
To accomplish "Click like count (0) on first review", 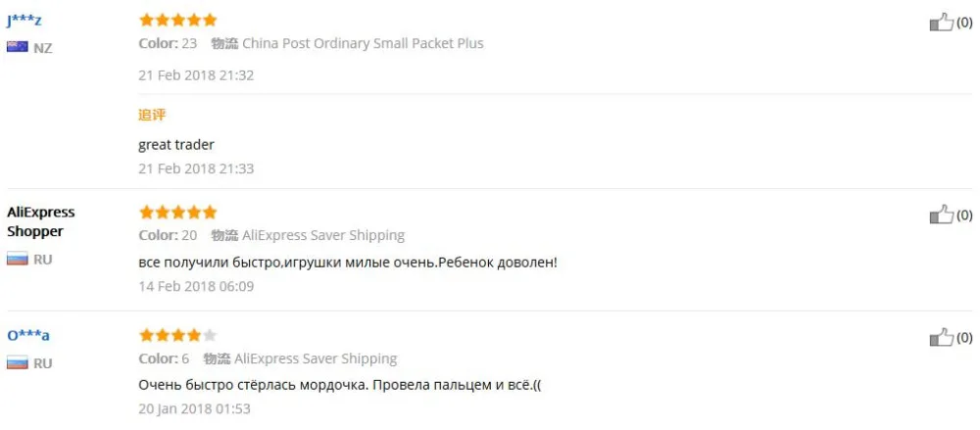I will click(x=964, y=24).
